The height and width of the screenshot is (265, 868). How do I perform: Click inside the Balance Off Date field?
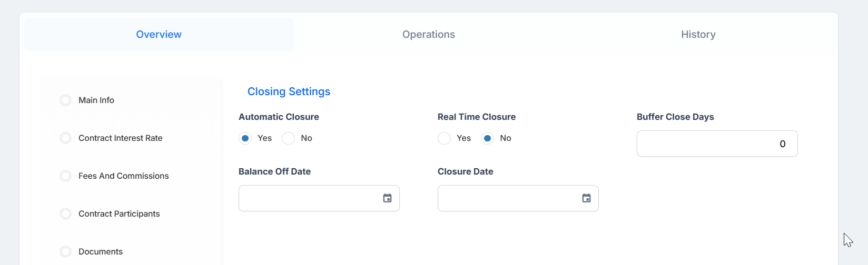(319, 198)
